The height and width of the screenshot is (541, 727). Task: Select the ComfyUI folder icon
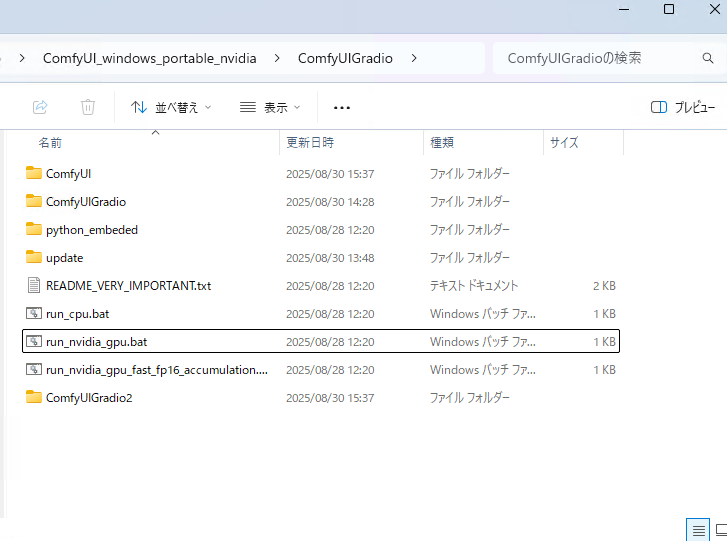(33, 173)
